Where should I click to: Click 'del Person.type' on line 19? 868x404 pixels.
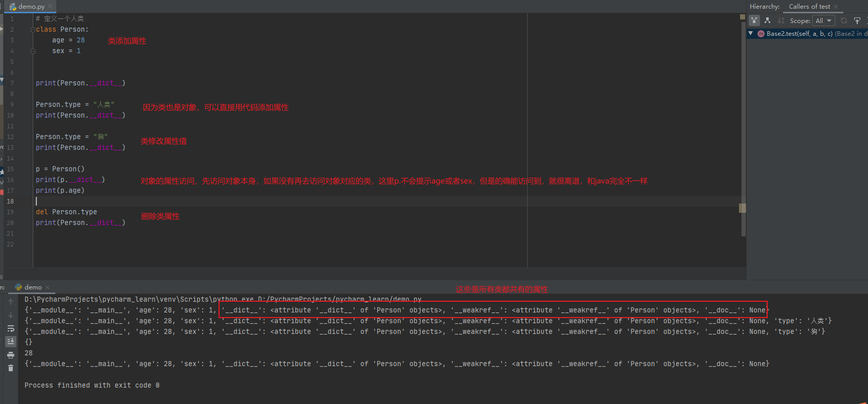point(66,212)
